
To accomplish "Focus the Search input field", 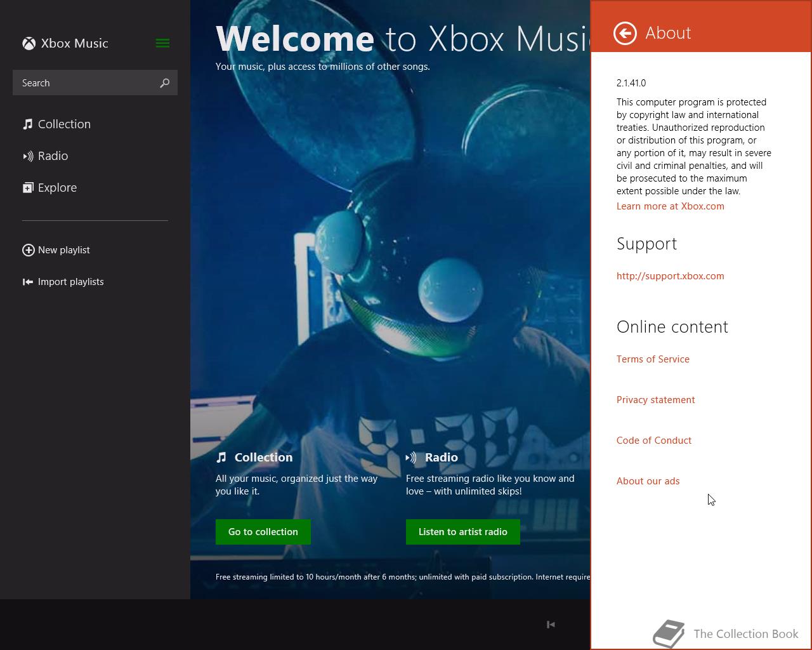I will (95, 83).
